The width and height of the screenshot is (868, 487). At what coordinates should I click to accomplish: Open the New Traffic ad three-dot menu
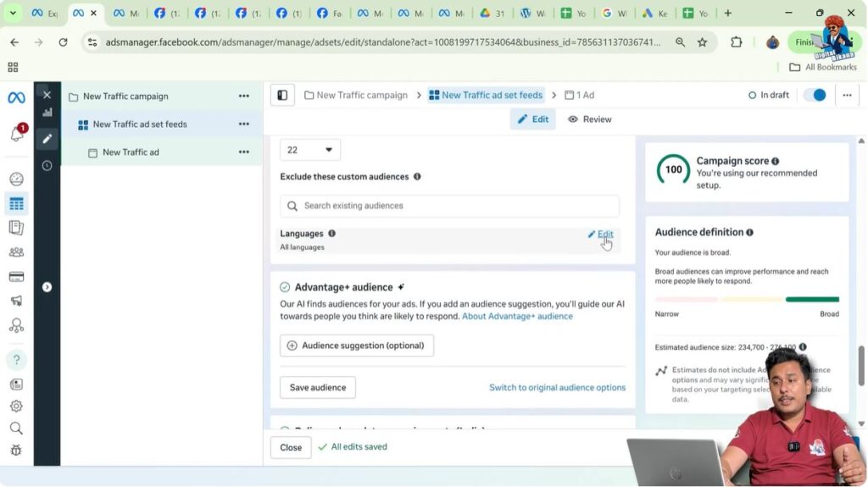click(x=244, y=152)
